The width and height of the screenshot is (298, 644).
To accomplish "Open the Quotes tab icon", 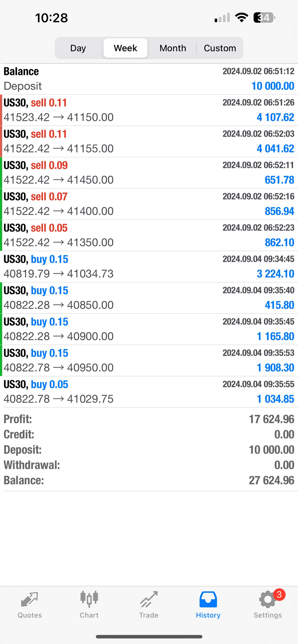I will pyautogui.click(x=30, y=599).
